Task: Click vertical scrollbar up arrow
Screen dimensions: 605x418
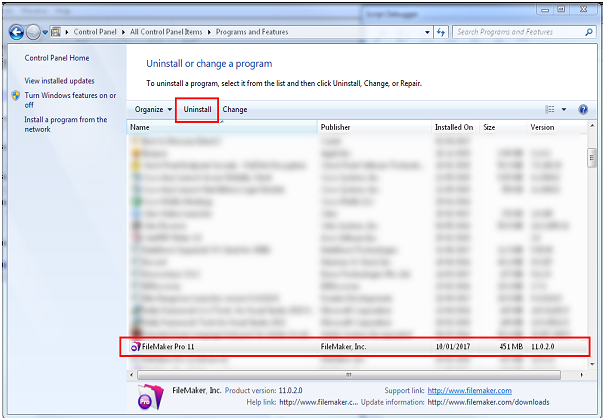Action: click(592, 126)
